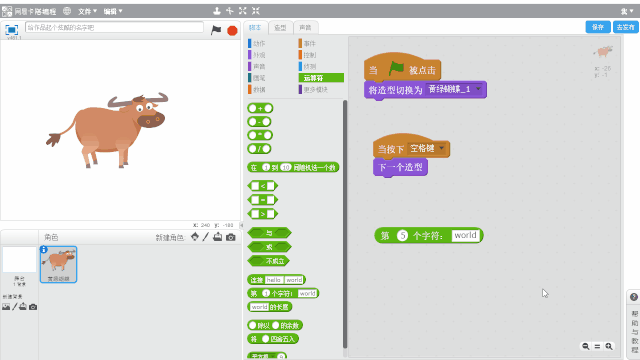
Task: Select the white stage backdrop thumbnail
Action: point(19,260)
